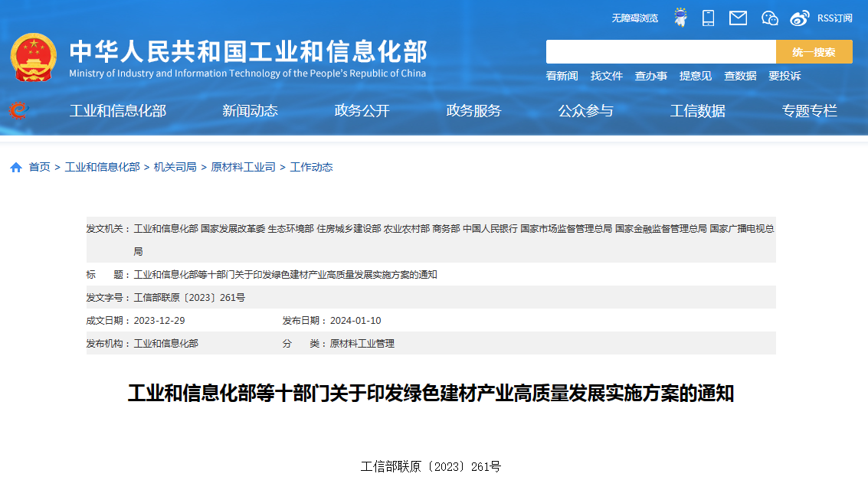Click the red swirl logo in the navigation bar
868x477 pixels.
(x=18, y=111)
